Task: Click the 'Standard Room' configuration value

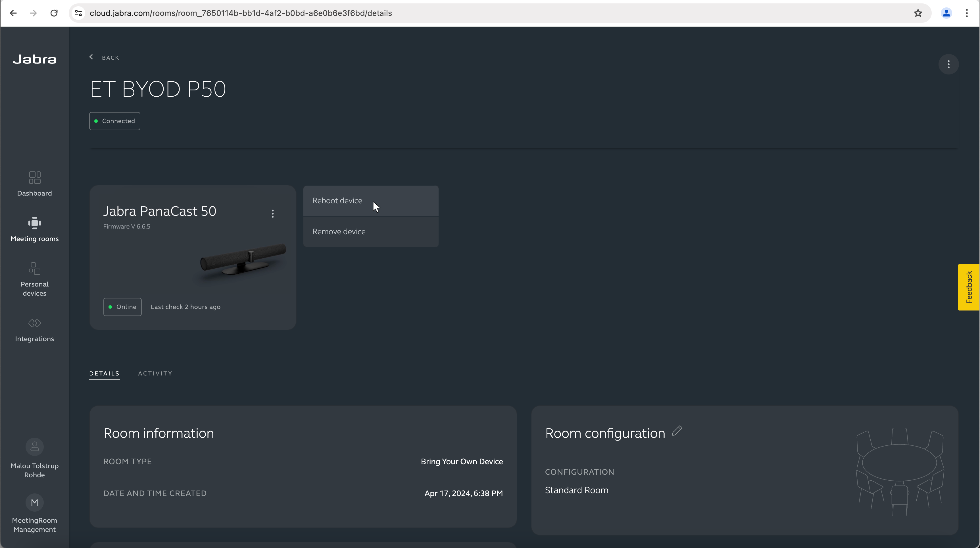Action: pyautogui.click(x=577, y=490)
